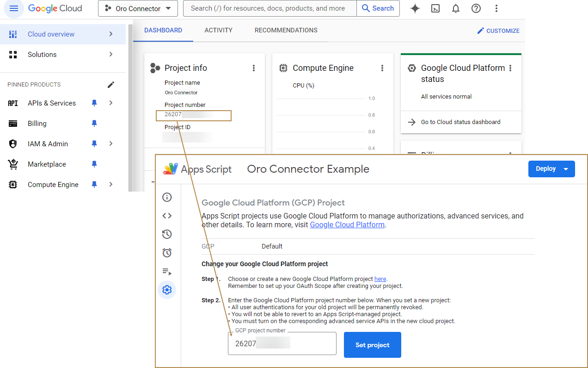Unpin Marketplace from pinned products
This screenshot has height=368, width=588.
94,164
